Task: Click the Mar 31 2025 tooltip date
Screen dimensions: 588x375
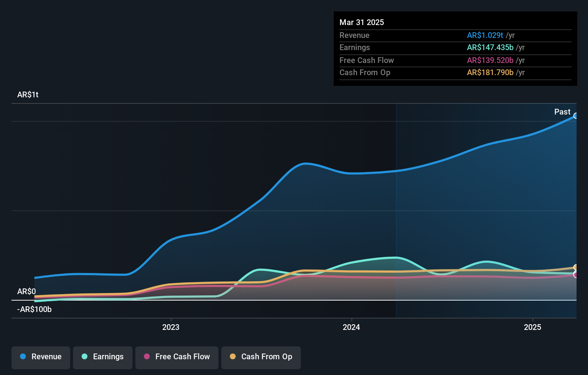Action: click(x=362, y=22)
